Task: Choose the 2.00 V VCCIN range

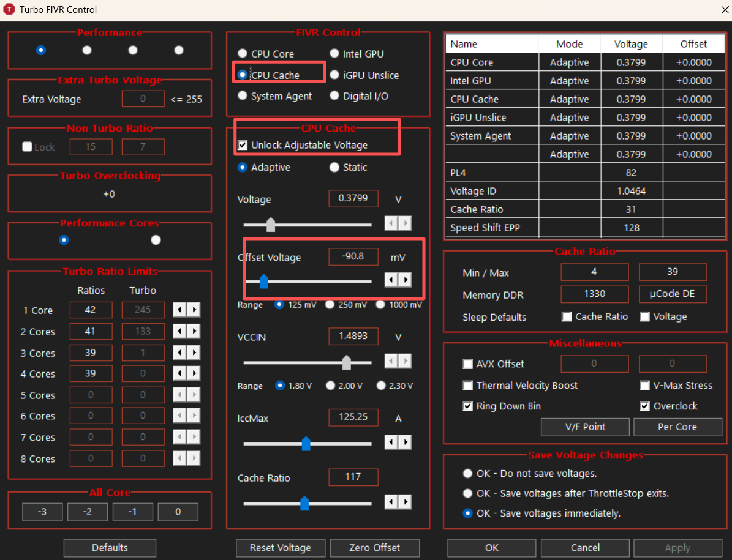Action: coord(331,386)
